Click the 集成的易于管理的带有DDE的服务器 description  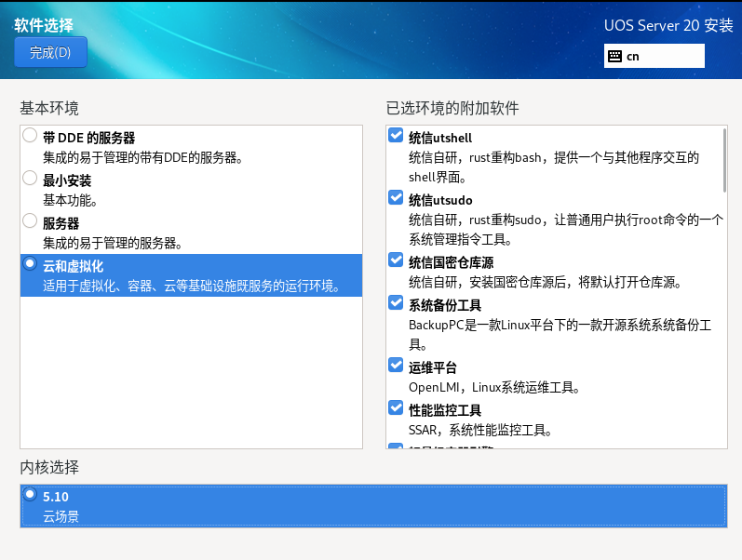click(x=143, y=157)
